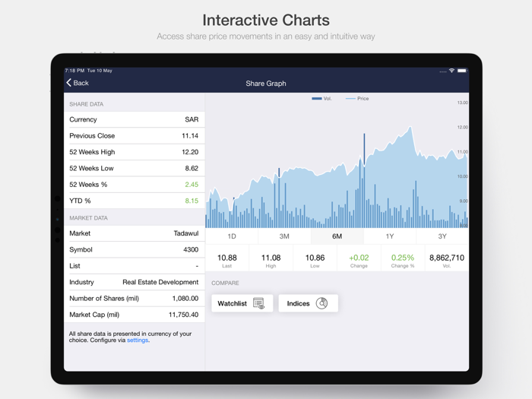Open the 3Y chart range tab
The height and width of the screenshot is (399, 532).
442,236
